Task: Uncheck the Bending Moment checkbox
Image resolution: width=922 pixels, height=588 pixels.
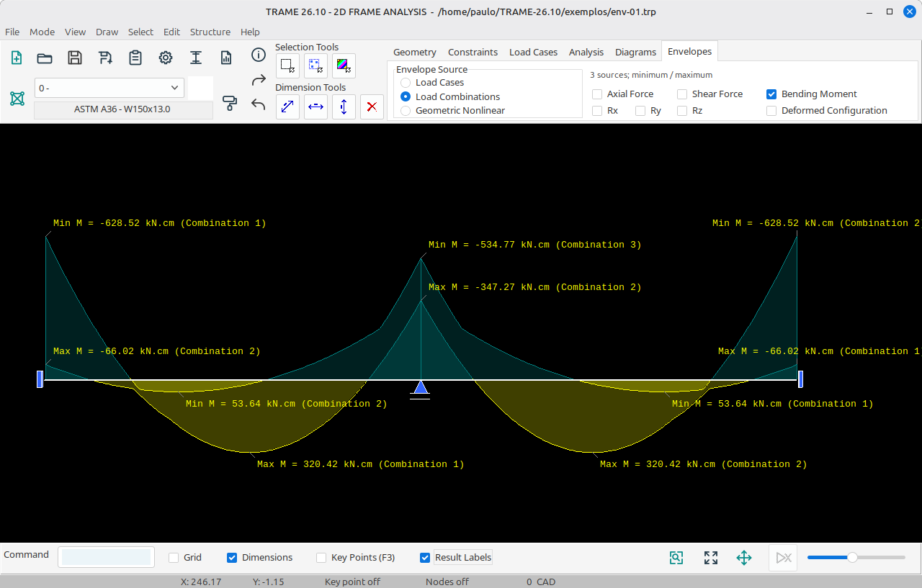Action: point(771,94)
